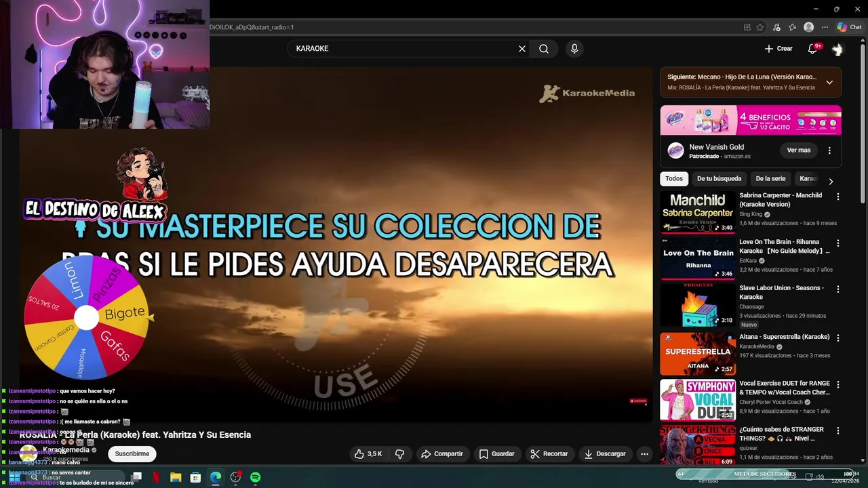Click the Recortar clip button
Viewport: 868px width, 488px height.
(x=549, y=454)
